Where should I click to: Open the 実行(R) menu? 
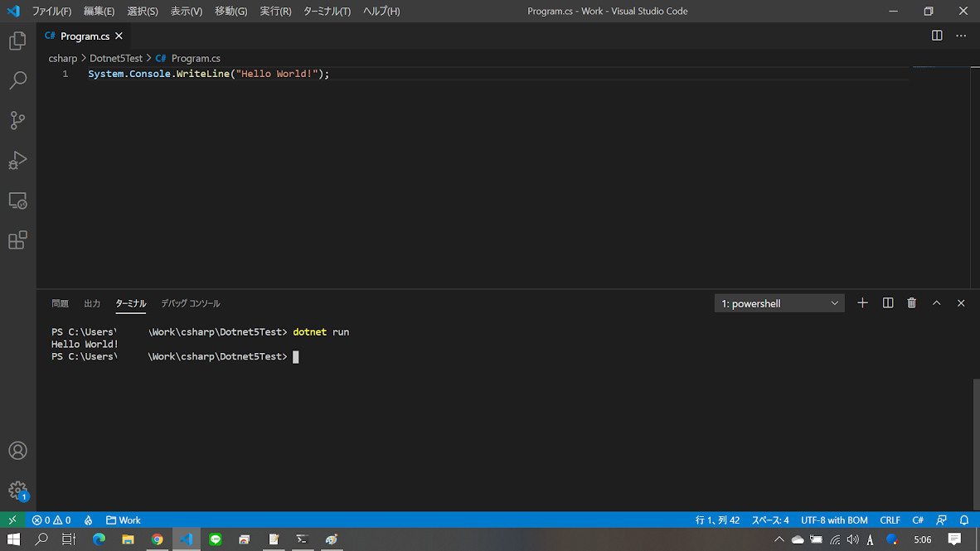(275, 11)
